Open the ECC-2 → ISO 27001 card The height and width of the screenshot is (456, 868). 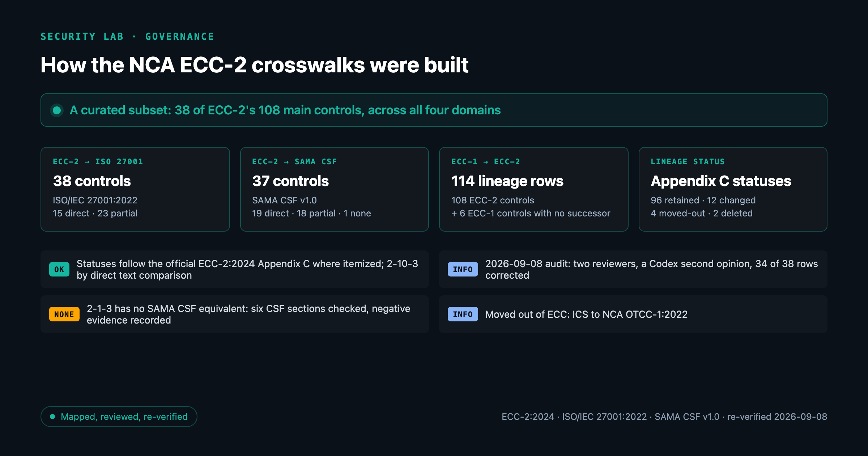coord(135,189)
